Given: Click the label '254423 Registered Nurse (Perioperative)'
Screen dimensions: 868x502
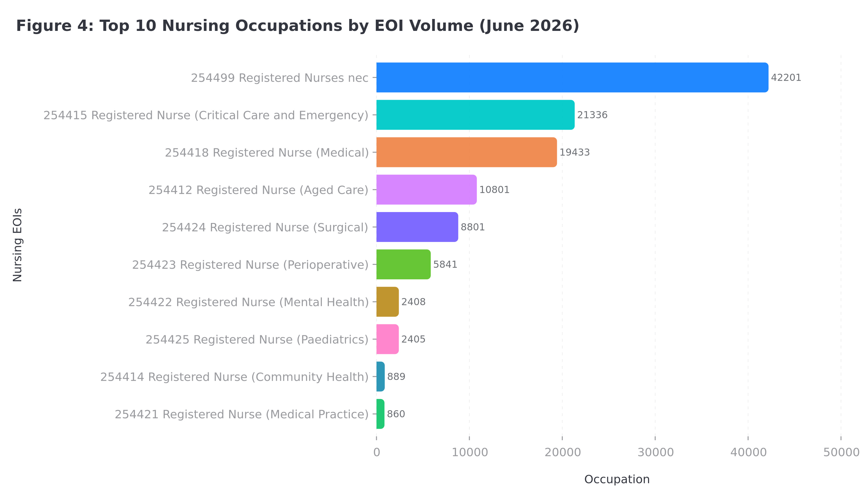Looking at the screenshot, I should pyautogui.click(x=250, y=265).
